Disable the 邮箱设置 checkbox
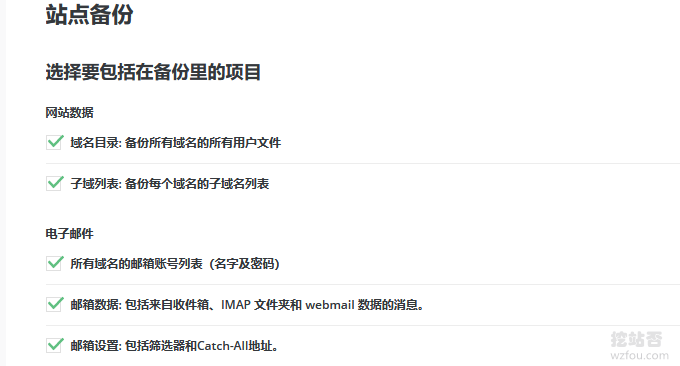The width and height of the screenshot is (680, 366). coord(54,346)
